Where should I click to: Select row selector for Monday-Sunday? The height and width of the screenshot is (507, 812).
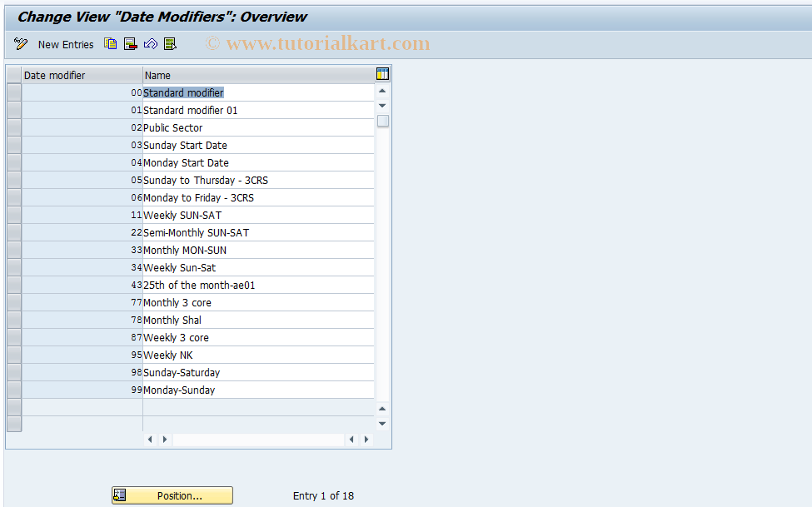click(14, 390)
